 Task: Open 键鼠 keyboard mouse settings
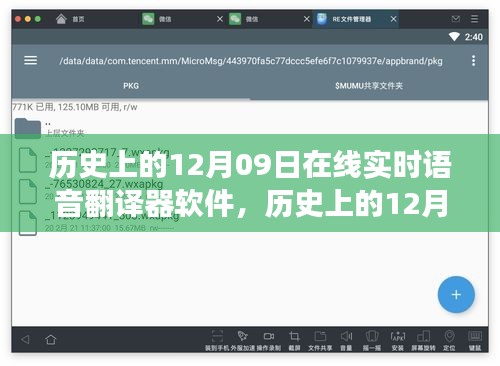point(475,340)
